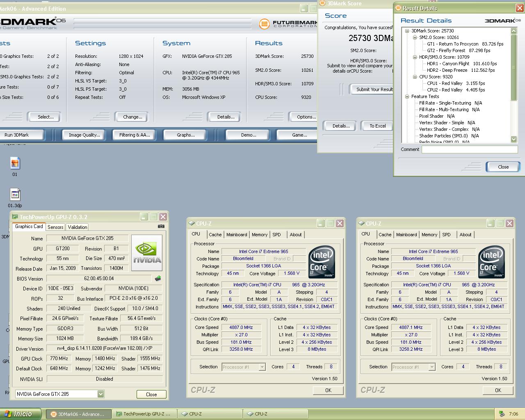Switch to TechPowerUp GPU-Z taskbar button
This screenshot has width=525, height=420.
click(x=144, y=414)
